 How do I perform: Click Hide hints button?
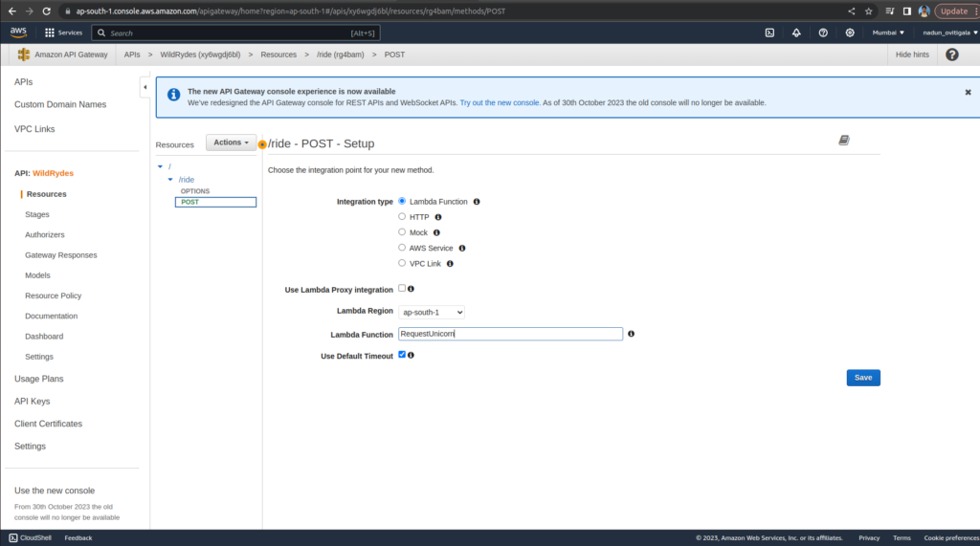tap(912, 55)
